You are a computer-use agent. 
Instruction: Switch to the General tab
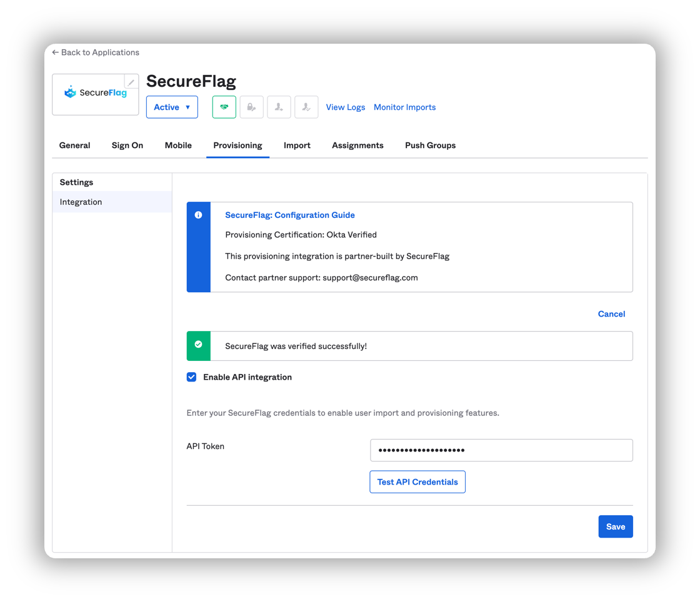point(74,146)
